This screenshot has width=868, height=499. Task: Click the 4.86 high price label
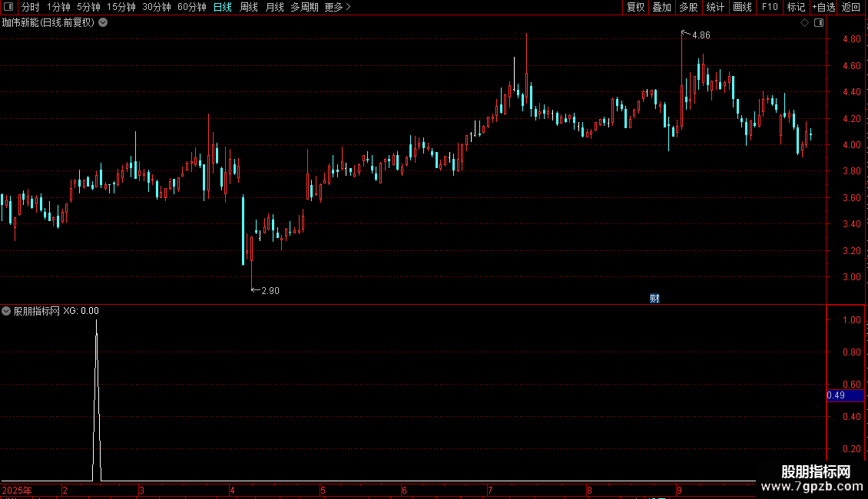point(701,35)
